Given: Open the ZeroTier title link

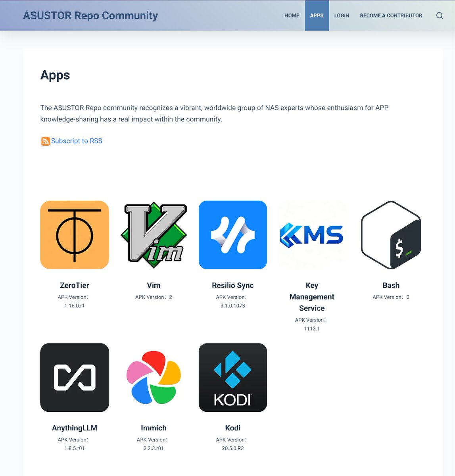Looking at the screenshot, I should pos(75,285).
